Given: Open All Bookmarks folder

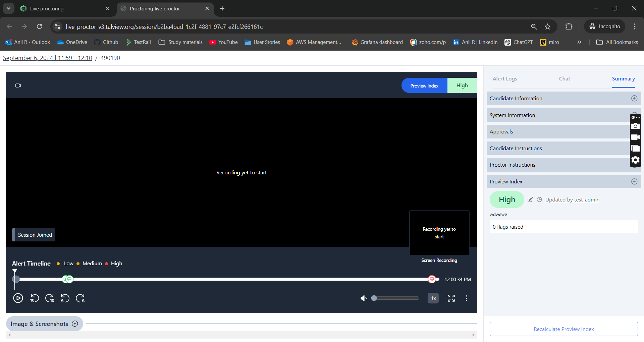Looking at the screenshot, I should point(617,42).
